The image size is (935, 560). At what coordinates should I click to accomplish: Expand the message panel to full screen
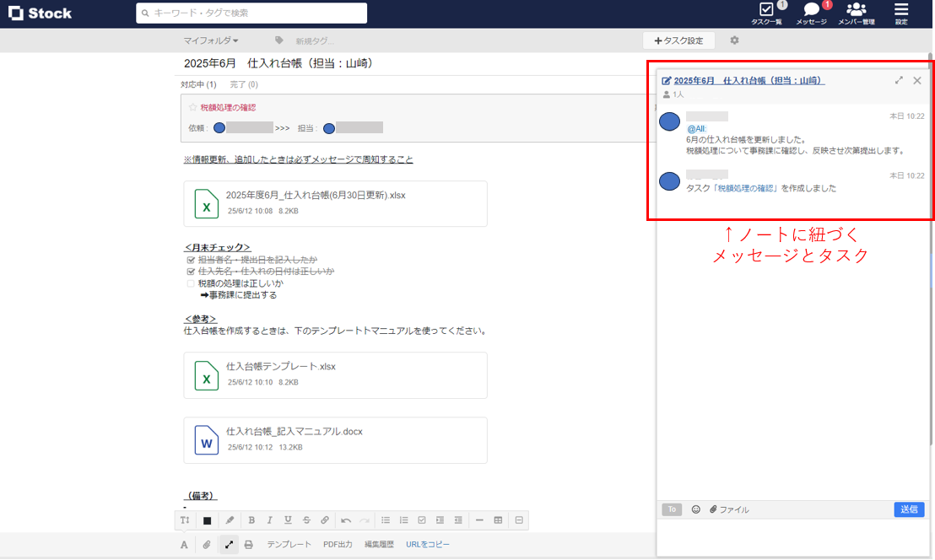898,80
